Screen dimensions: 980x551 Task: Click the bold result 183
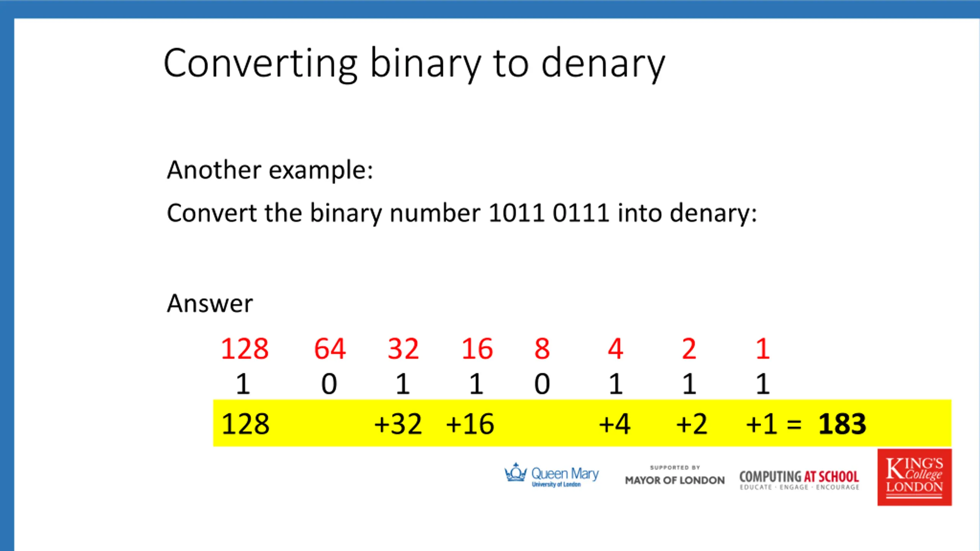click(842, 424)
